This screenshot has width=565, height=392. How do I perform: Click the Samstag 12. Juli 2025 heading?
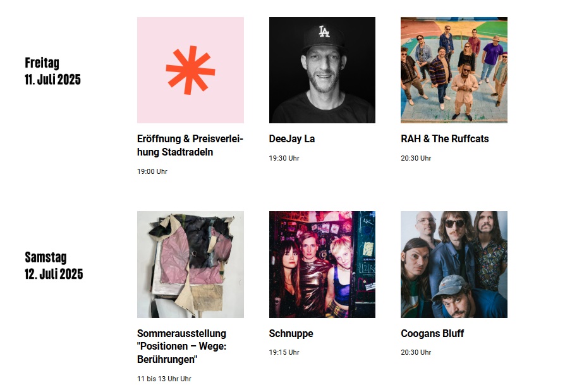54,266
